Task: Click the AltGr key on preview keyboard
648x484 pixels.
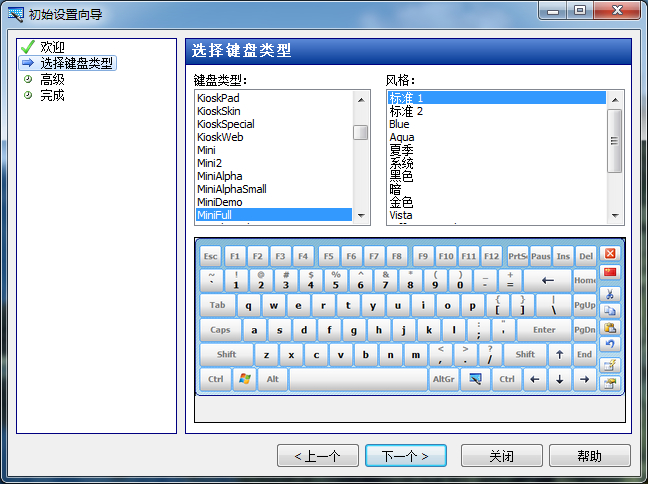Action: pyautogui.click(x=443, y=379)
